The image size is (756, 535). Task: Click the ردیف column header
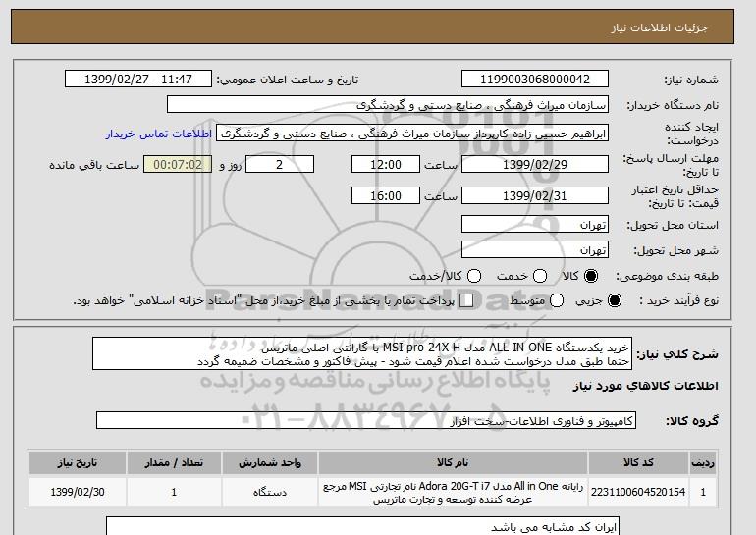point(703,462)
